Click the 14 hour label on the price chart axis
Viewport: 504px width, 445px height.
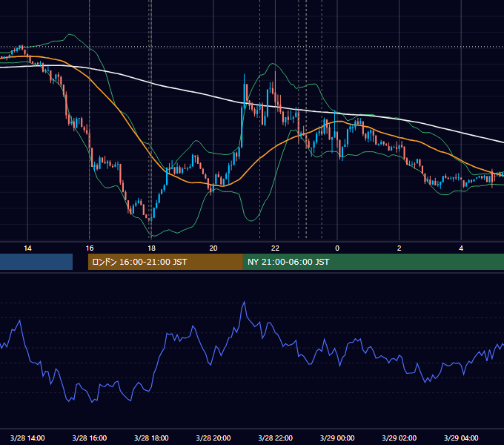coord(27,248)
